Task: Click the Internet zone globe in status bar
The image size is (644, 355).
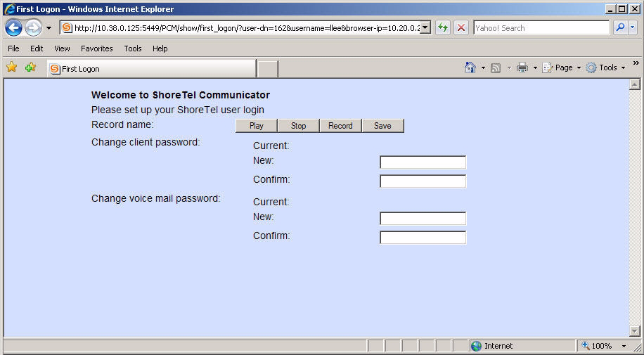Action: [x=476, y=346]
